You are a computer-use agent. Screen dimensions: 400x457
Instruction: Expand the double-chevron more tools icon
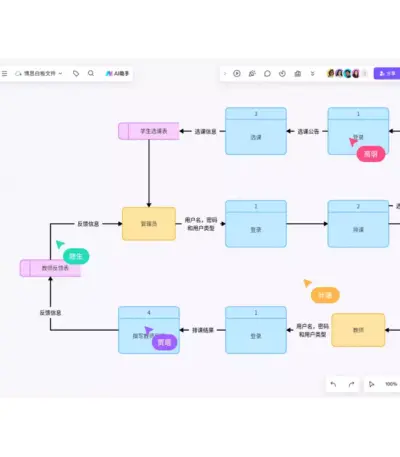[x=312, y=74]
